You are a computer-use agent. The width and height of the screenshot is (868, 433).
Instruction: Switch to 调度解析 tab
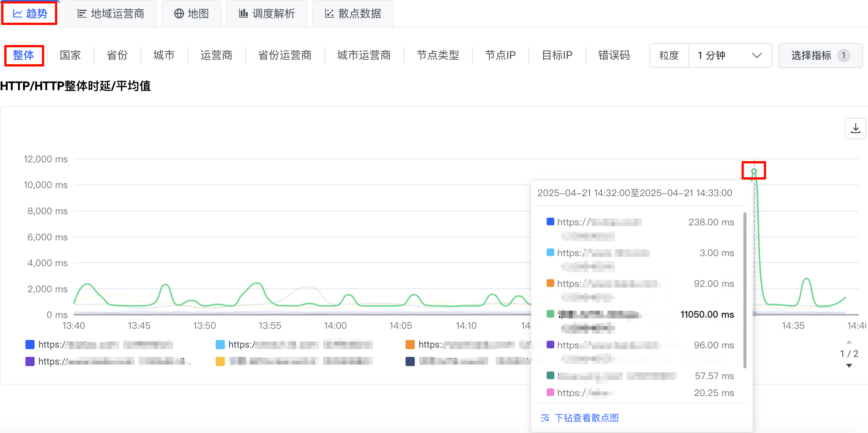(267, 14)
